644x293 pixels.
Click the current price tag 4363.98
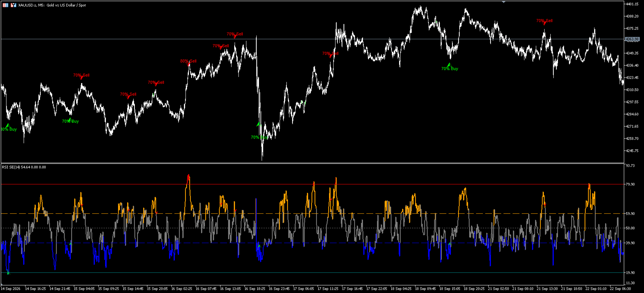(x=632, y=39)
